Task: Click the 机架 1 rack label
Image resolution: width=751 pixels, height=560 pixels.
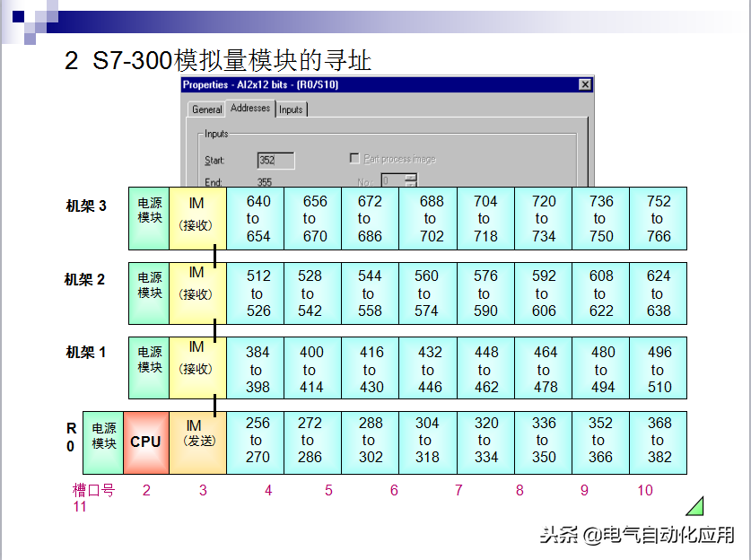Action: (86, 353)
